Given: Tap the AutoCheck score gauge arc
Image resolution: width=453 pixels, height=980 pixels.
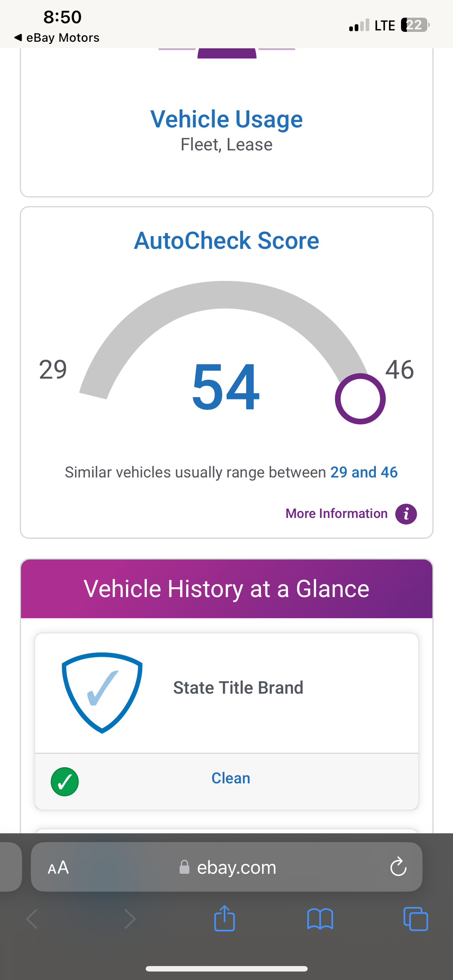Looking at the screenshot, I should pos(226,293).
